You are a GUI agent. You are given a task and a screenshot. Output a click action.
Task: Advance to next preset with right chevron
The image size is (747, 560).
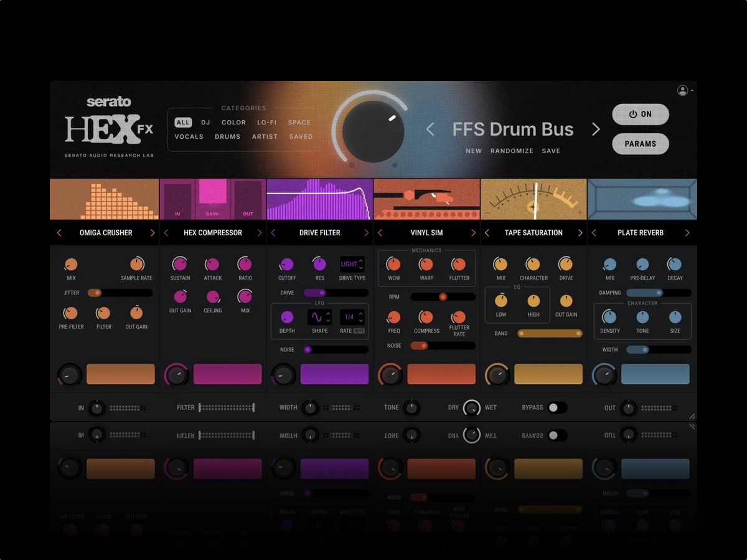pyautogui.click(x=596, y=129)
